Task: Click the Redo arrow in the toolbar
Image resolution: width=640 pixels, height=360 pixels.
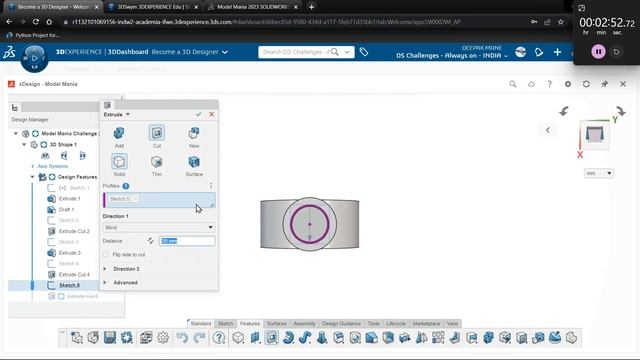Action: [x=199, y=338]
